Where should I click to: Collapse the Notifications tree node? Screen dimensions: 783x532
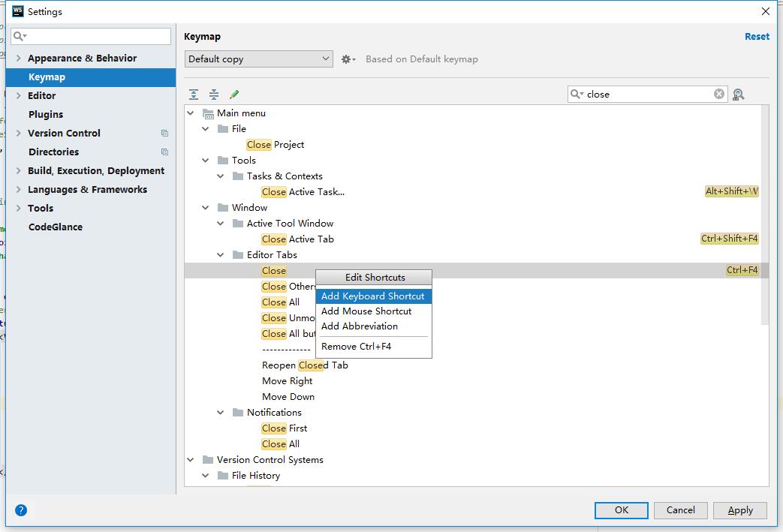220,413
